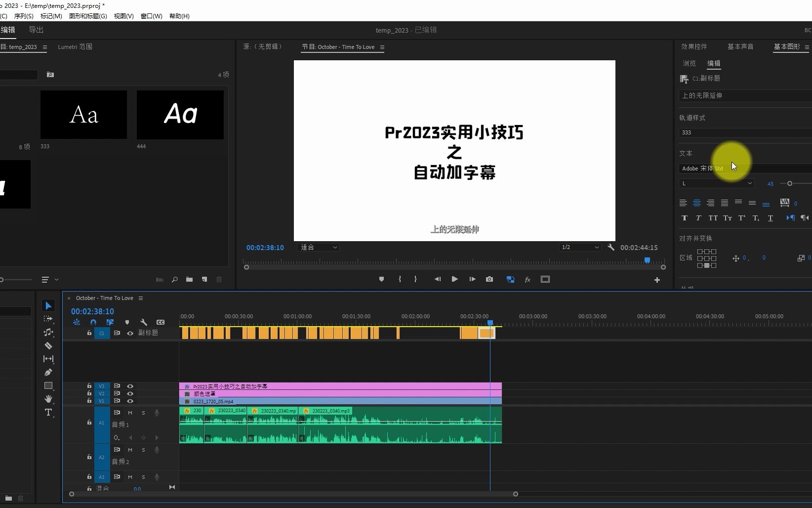Hide the 副标题 caption track
The width and height of the screenshot is (812, 508).
(130, 333)
